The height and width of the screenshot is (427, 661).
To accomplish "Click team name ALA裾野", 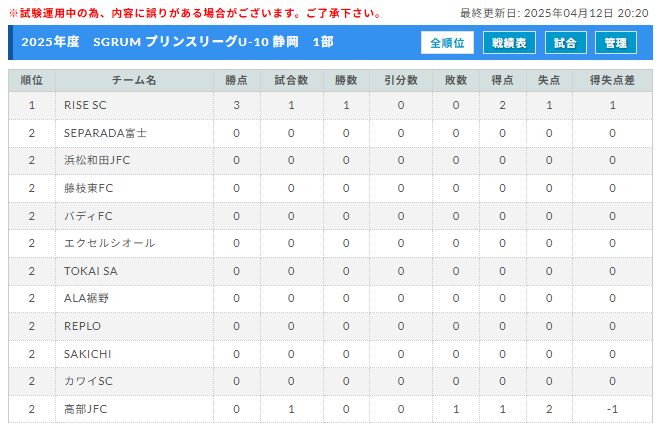I will pos(86,298).
